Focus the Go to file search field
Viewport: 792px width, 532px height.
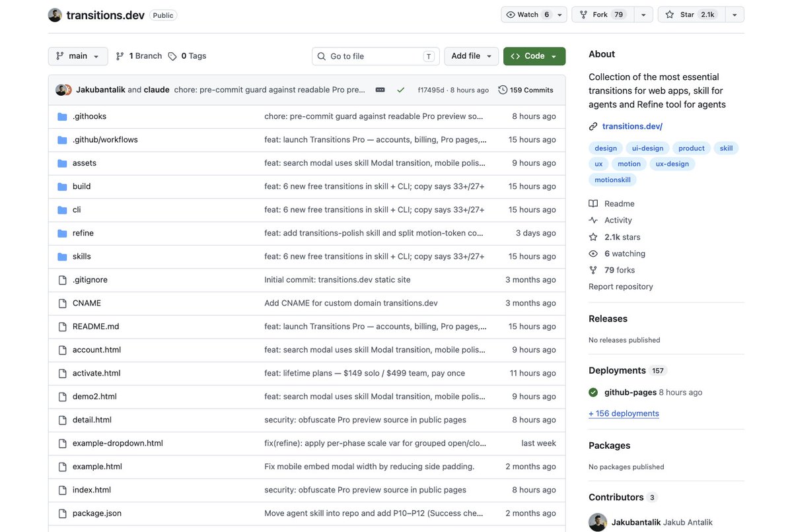[x=376, y=56]
